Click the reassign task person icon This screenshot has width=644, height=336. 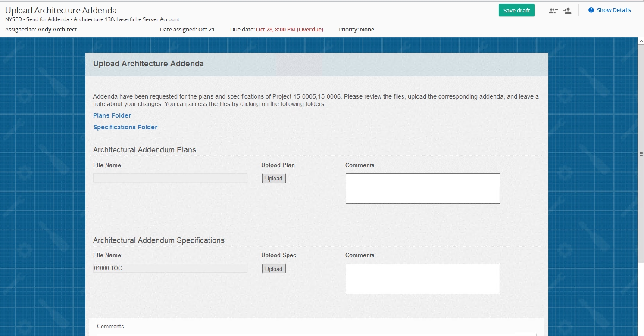pyautogui.click(x=567, y=11)
